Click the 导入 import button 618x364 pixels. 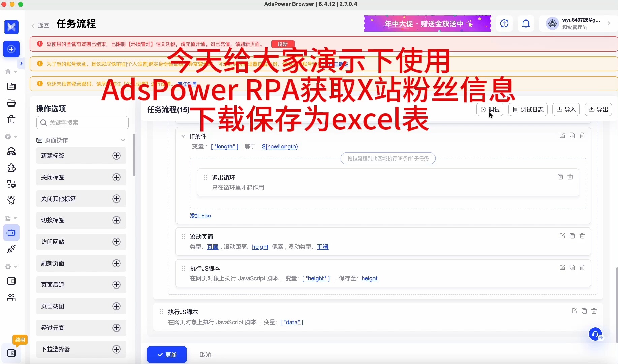(x=566, y=109)
